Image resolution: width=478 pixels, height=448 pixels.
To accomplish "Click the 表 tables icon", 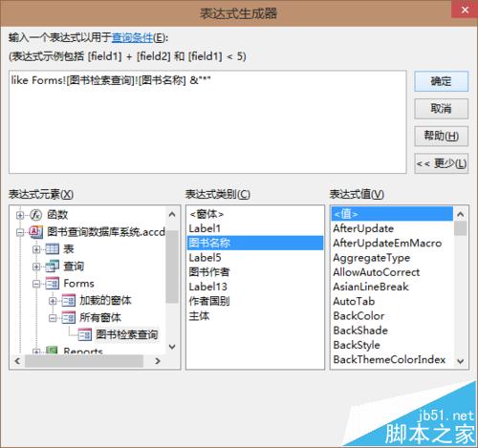I will (52, 249).
